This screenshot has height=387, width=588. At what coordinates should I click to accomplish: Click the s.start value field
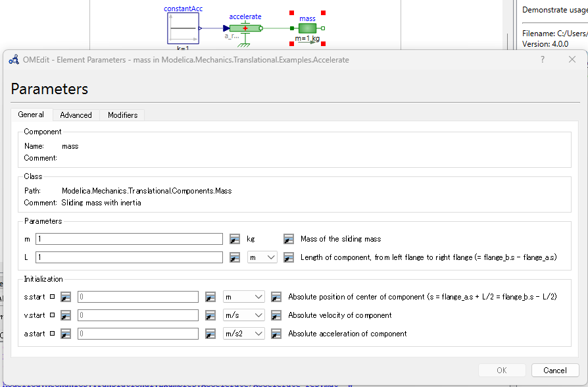pyautogui.click(x=138, y=297)
